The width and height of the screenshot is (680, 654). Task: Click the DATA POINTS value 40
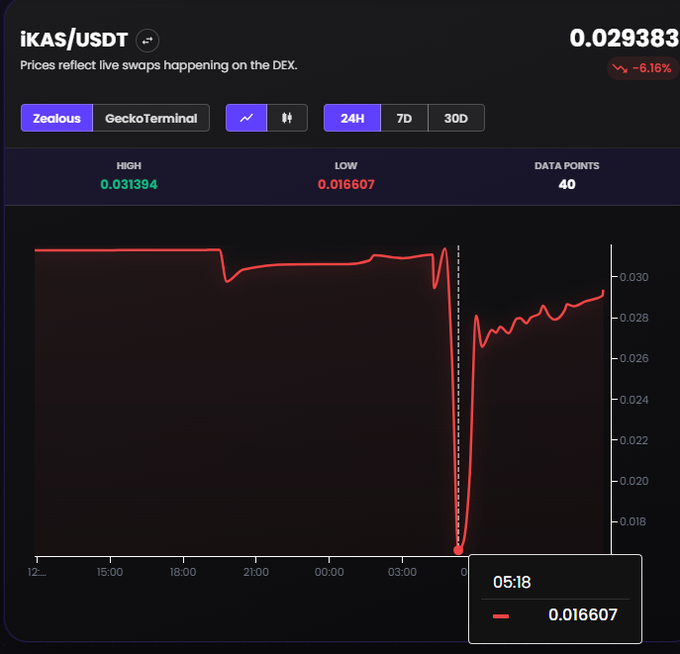[x=567, y=184]
